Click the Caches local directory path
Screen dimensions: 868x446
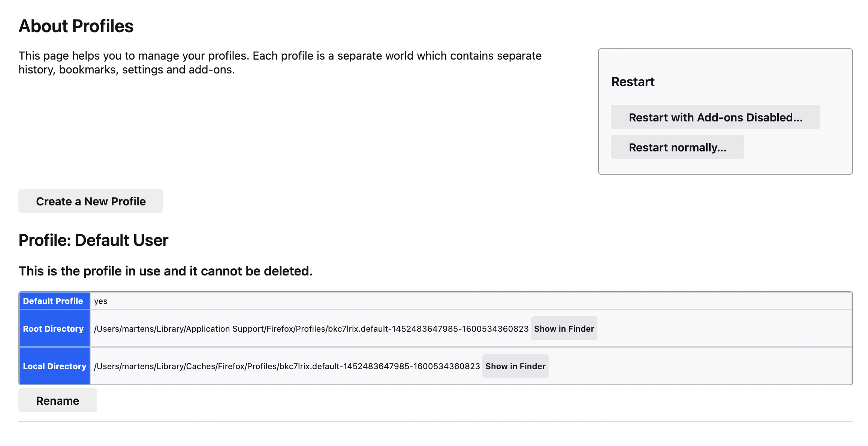point(287,366)
